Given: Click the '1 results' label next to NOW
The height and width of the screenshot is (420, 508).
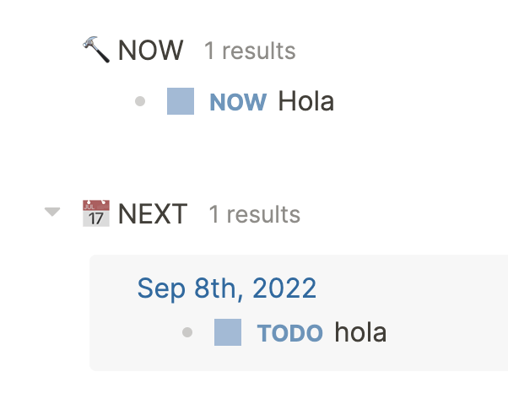Looking at the screenshot, I should [x=250, y=51].
